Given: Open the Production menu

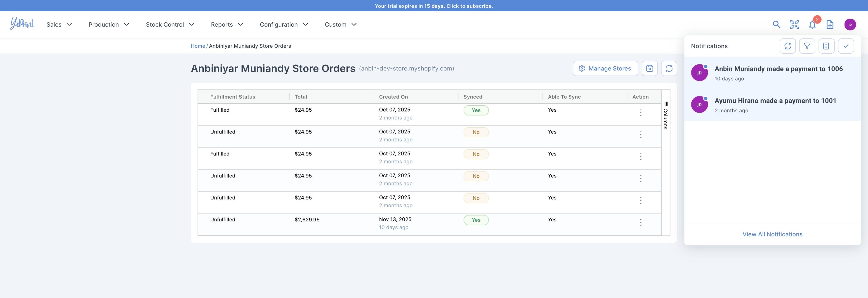Looking at the screenshot, I should [108, 25].
